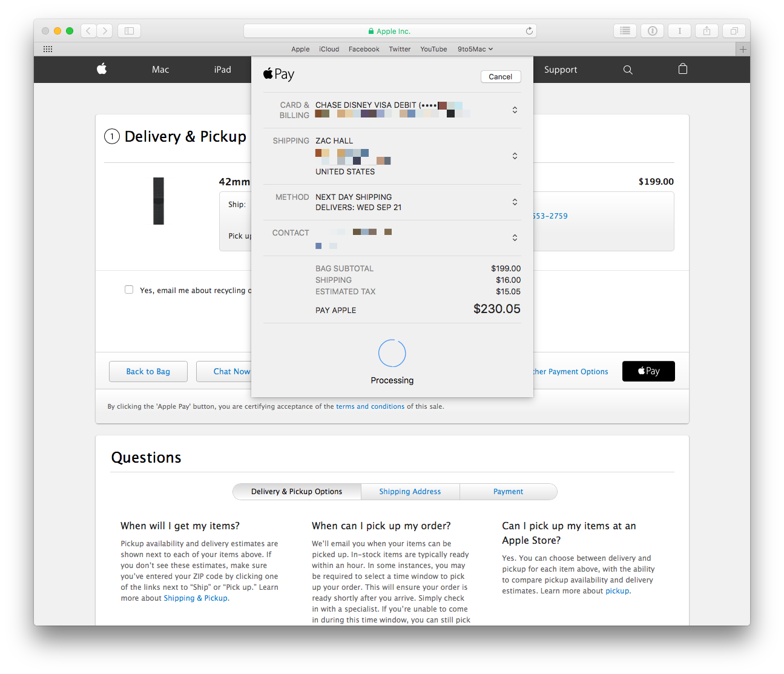
Task: Check the recycling email opt-in checkbox
Action: coord(129,289)
